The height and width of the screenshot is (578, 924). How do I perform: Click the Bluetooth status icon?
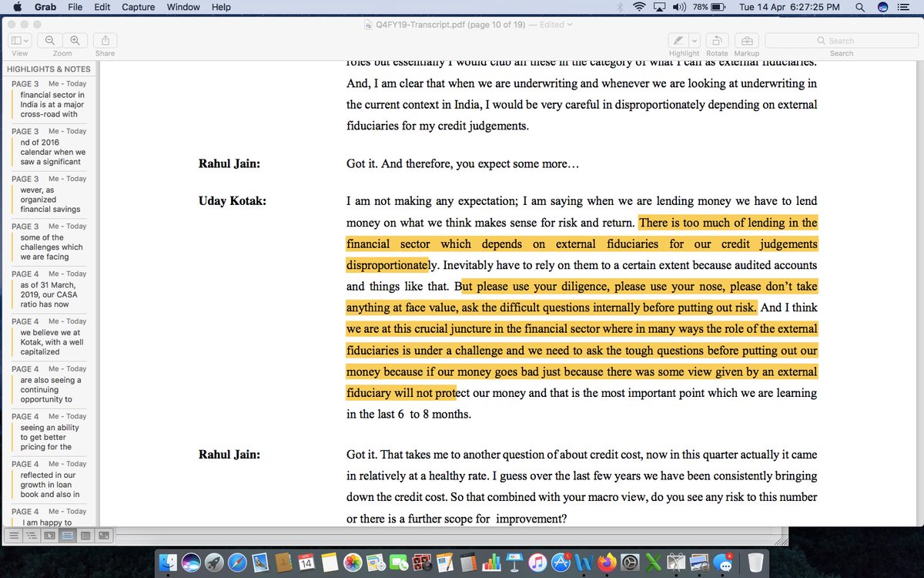coord(621,7)
